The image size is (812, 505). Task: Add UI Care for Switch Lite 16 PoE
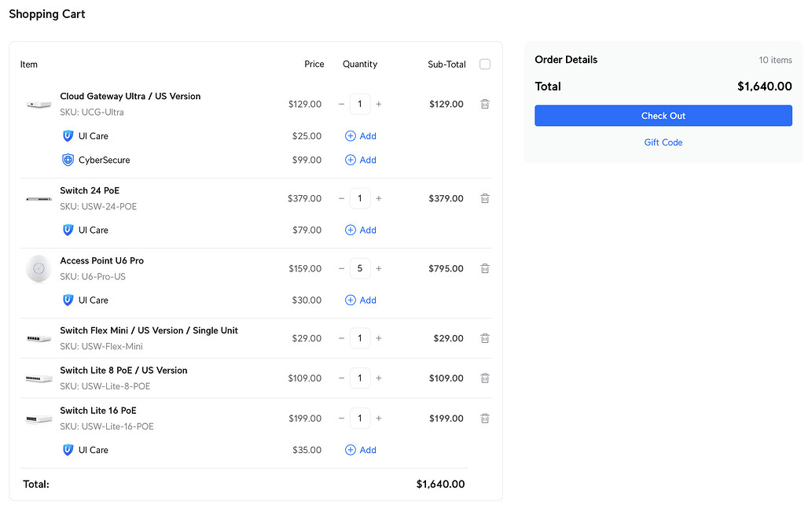pos(361,450)
